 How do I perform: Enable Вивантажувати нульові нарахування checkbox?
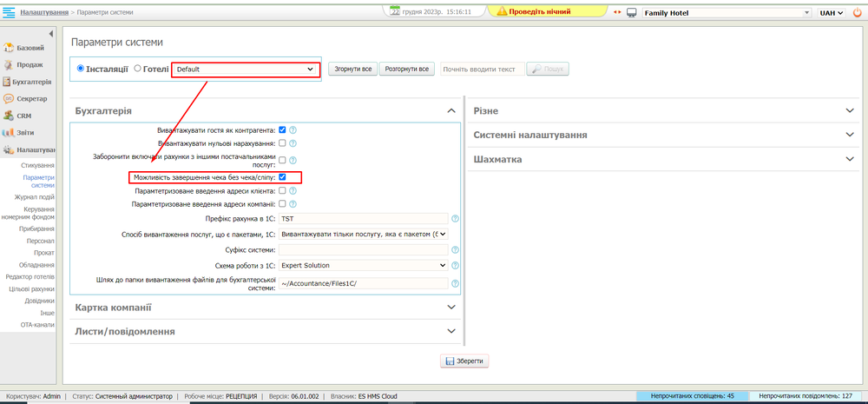pyautogui.click(x=282, y=142)
